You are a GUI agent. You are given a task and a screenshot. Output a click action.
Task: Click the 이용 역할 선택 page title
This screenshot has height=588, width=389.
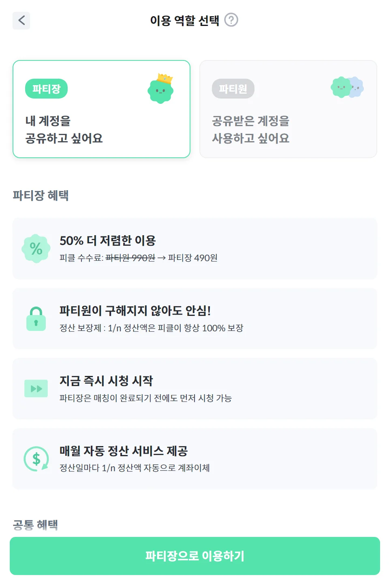(x=184, y=20)
